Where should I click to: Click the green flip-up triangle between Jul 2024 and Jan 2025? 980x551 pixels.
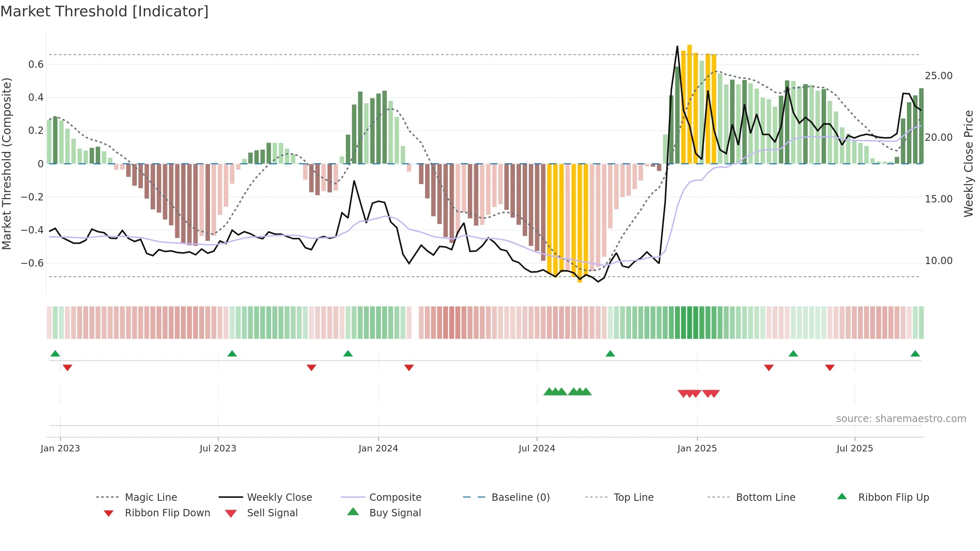pyautogui.click(x=610, y=353)
